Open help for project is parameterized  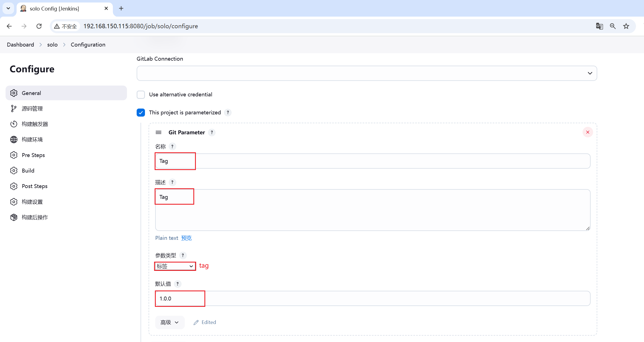point(228,112)
